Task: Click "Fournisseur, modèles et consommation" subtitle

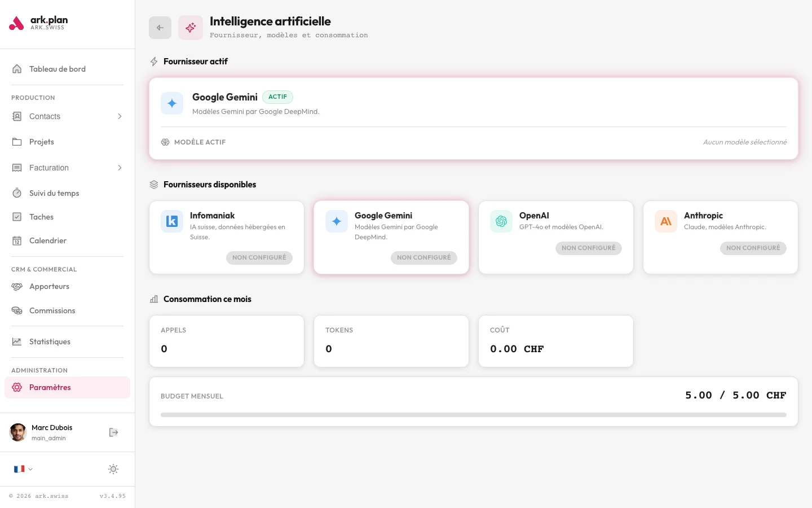Action: tap(289, 35)
